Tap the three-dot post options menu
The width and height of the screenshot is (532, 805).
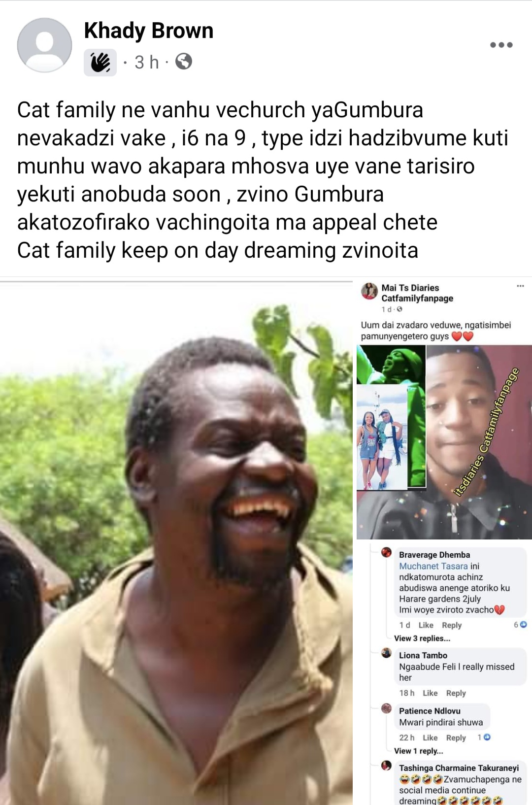[501, 45]
